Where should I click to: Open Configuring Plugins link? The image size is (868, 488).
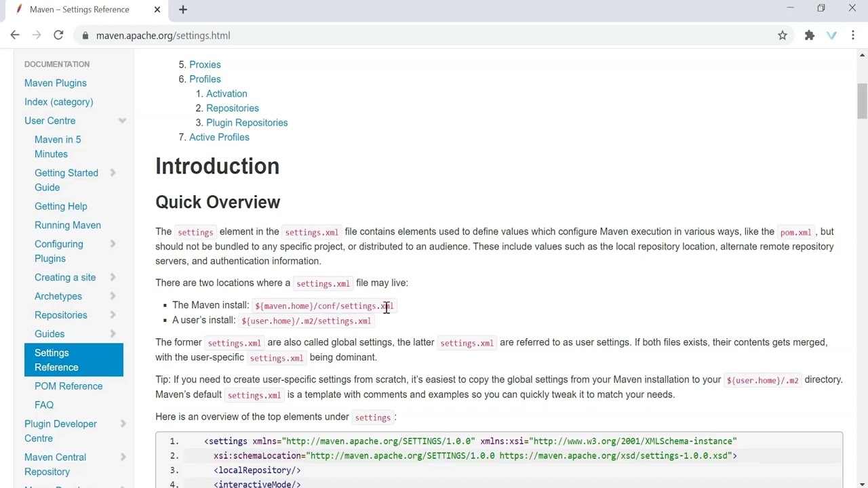click(59, 251)
